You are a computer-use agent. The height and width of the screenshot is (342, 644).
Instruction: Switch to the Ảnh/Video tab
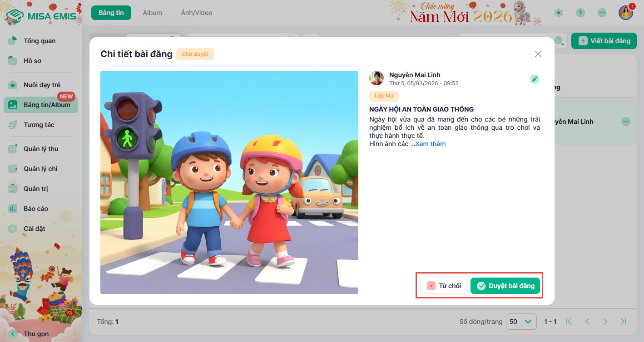tap(196, 13)
